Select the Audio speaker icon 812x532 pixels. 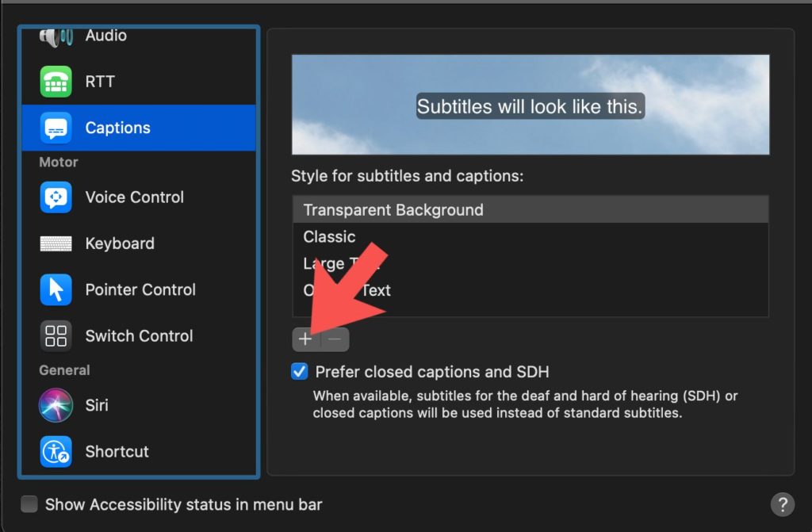pyautogui.click(x=56, y=36)
